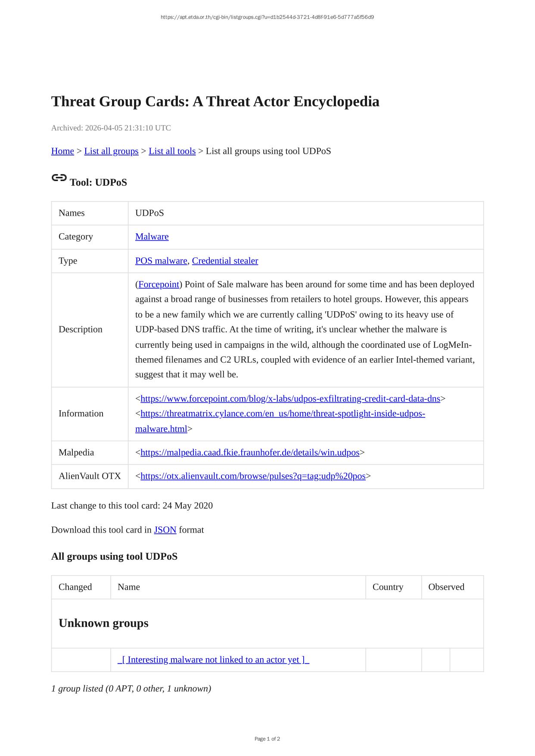Open the Malpedia win.udpos details URL

point(250,452)
